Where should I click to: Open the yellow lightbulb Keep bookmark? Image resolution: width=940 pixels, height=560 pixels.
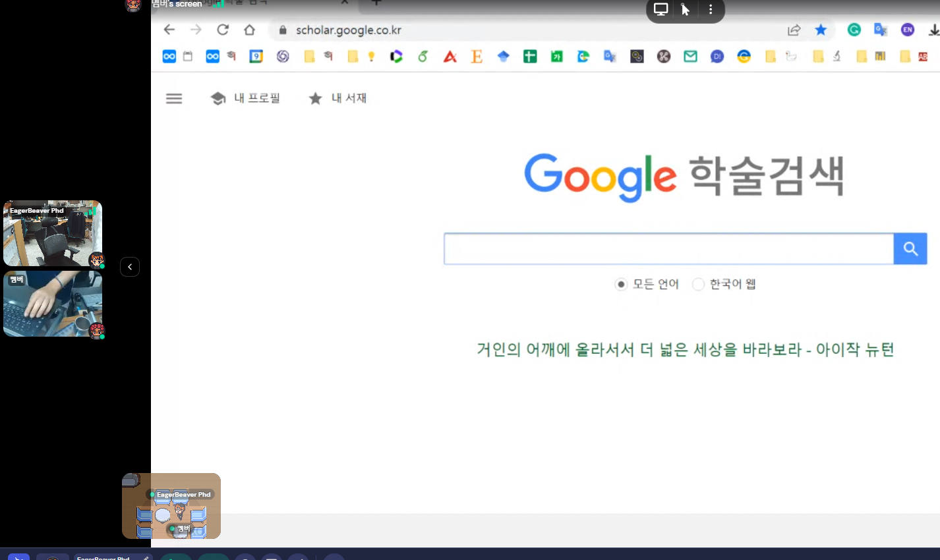pos(372,57)
